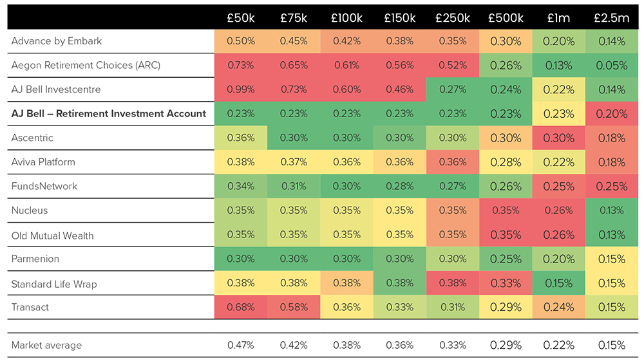Click the FundsNetwork row label
The height and width of the screenshot is (363, 644).
[x=44, y=186]
